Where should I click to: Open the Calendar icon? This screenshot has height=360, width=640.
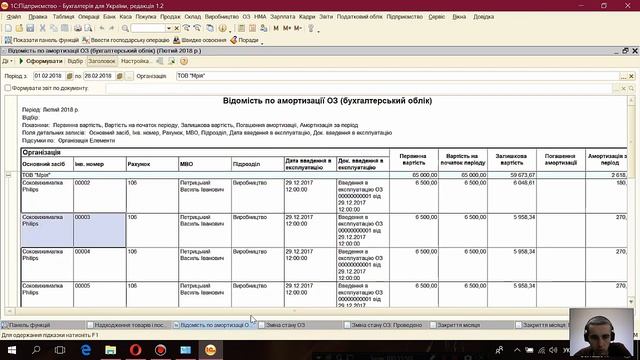(252, 28)
